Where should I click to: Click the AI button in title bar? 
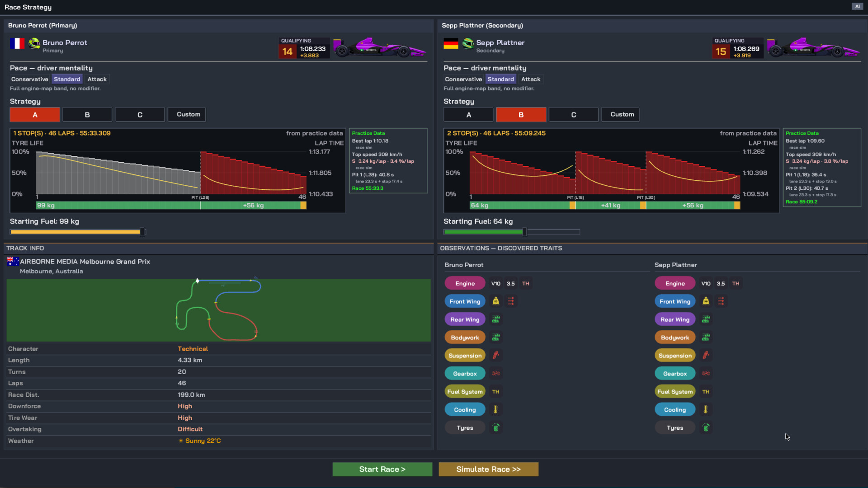point(857,6)
